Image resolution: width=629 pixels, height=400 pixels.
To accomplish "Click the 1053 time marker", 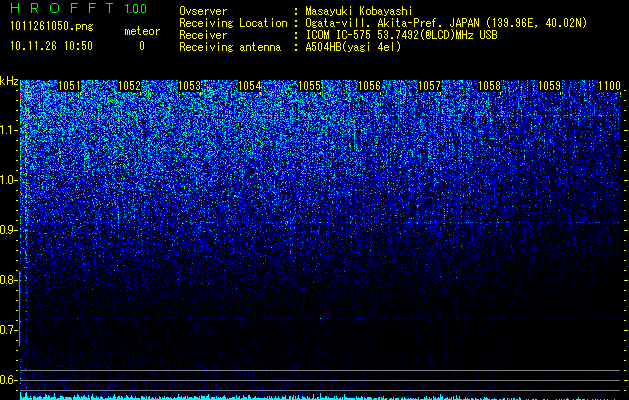I will click(x=189, y=86).
